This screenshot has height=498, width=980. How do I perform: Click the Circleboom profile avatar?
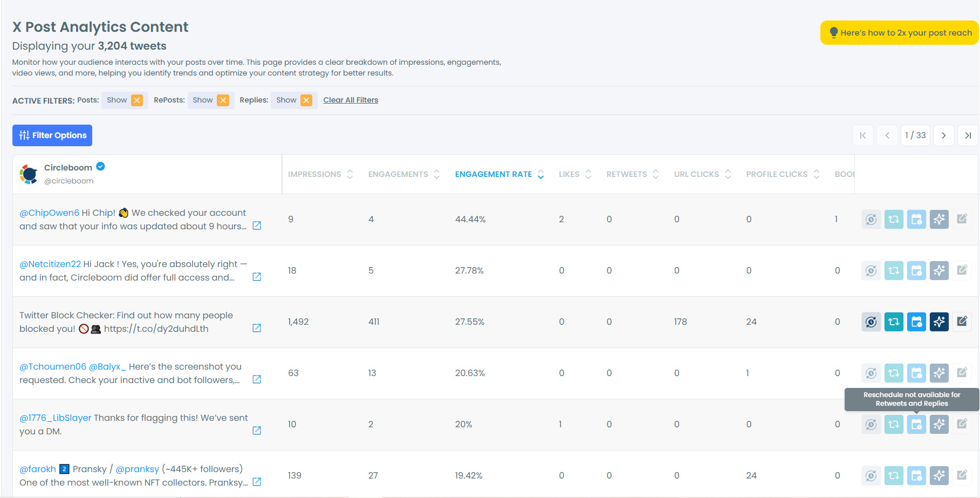[29, 174]
